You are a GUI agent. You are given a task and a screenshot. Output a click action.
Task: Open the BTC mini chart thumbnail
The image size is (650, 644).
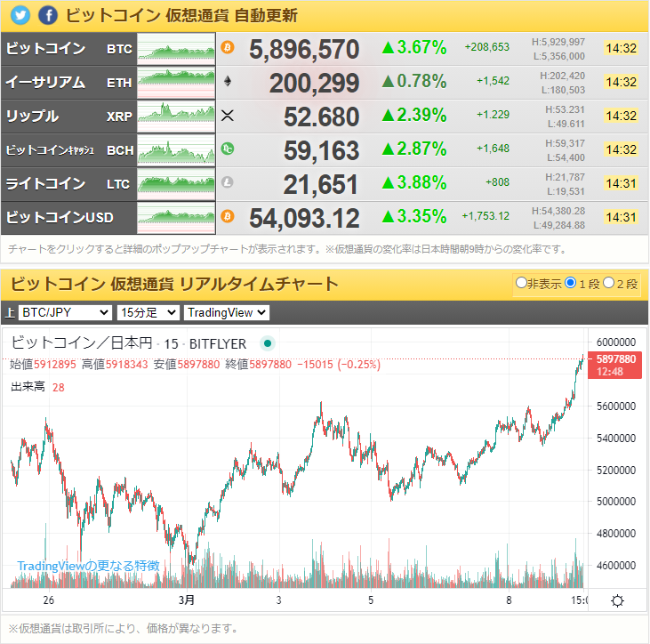[176, 49]
